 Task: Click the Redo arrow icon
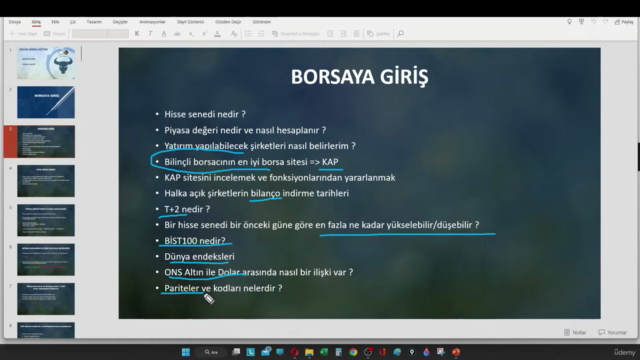[x=606, y=22]
